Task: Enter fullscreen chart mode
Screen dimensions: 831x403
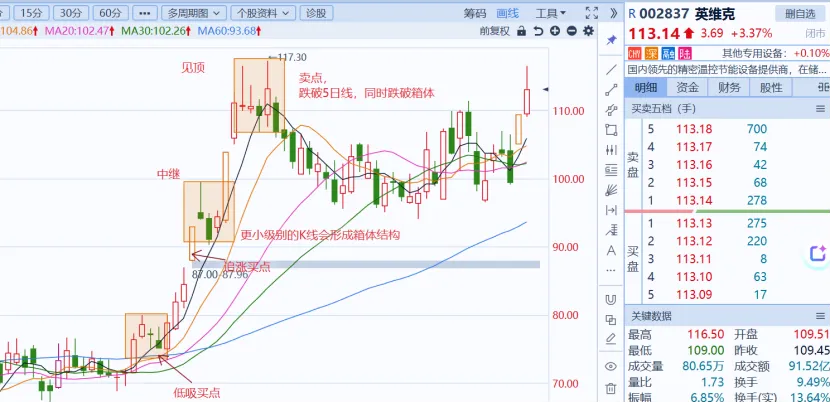Action: (591, 13)
